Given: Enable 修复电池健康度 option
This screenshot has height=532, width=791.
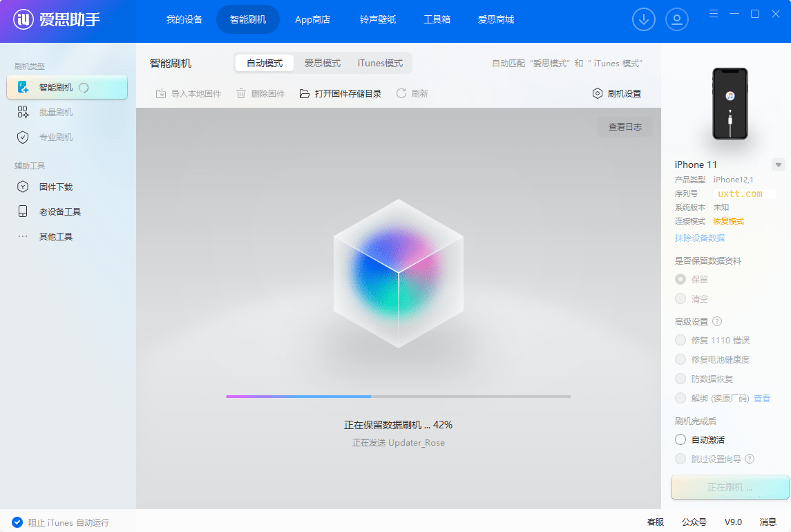Looking at the screenshot, I should [680, 359].
